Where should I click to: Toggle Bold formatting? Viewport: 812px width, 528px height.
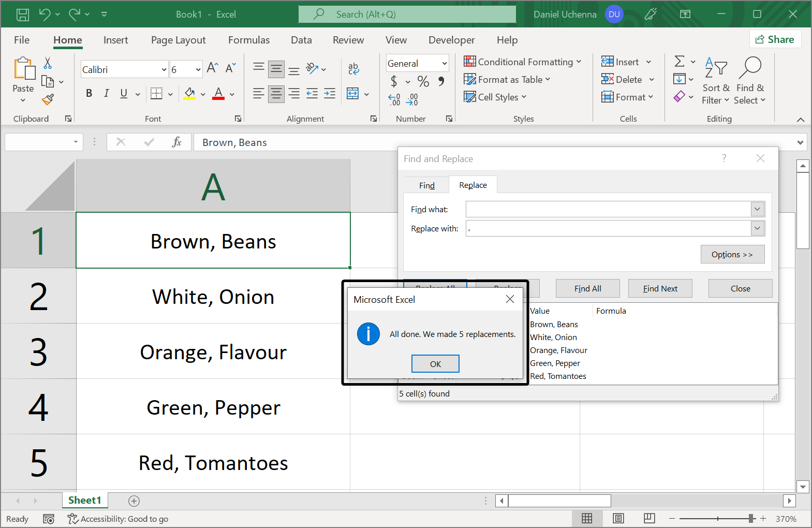[x=89, y=93]
